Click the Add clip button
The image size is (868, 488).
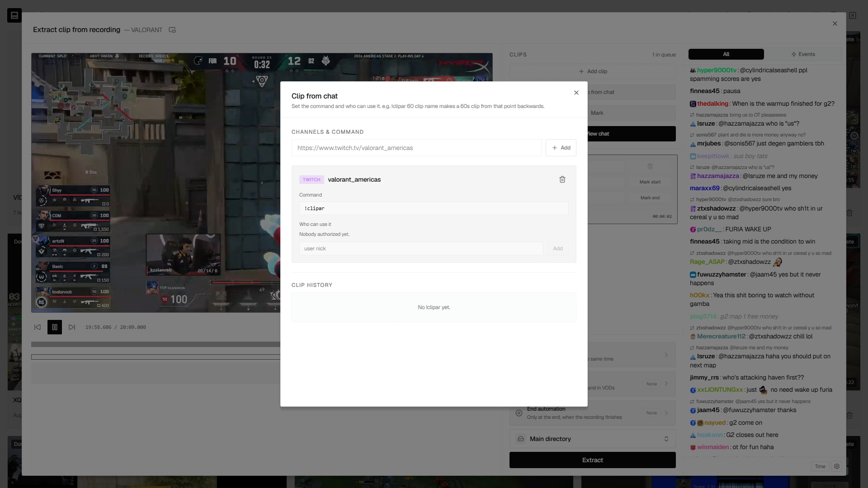point(593,71)
